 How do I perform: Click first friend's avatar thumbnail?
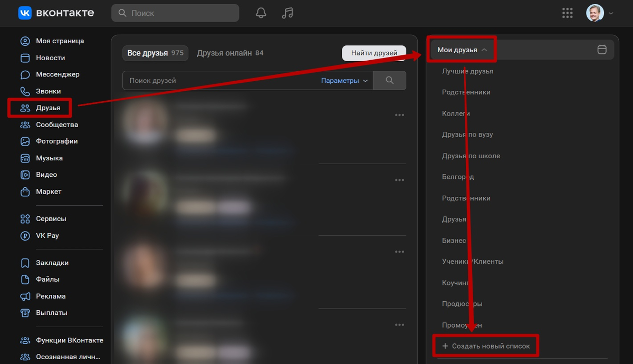coord(144,122)
